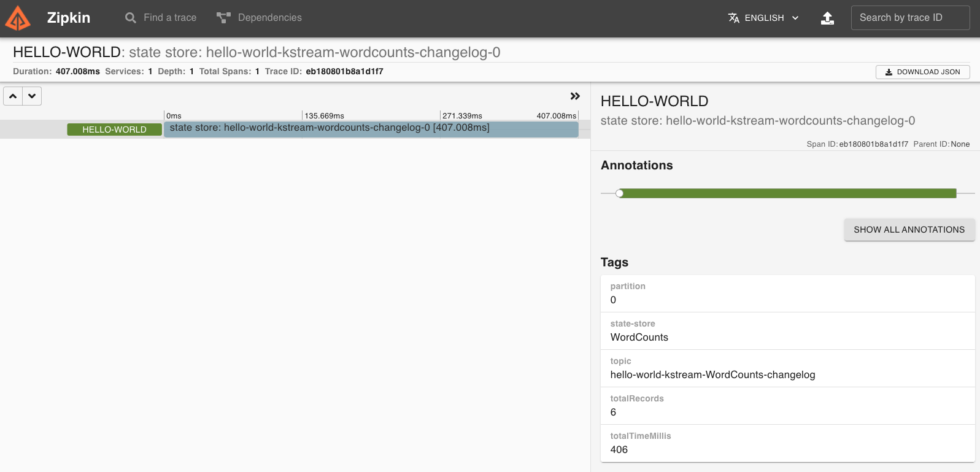The width and height of the screenshot is (980, 472).
Task: Click the language dropdown caret arrow
Action: point(795,18)
